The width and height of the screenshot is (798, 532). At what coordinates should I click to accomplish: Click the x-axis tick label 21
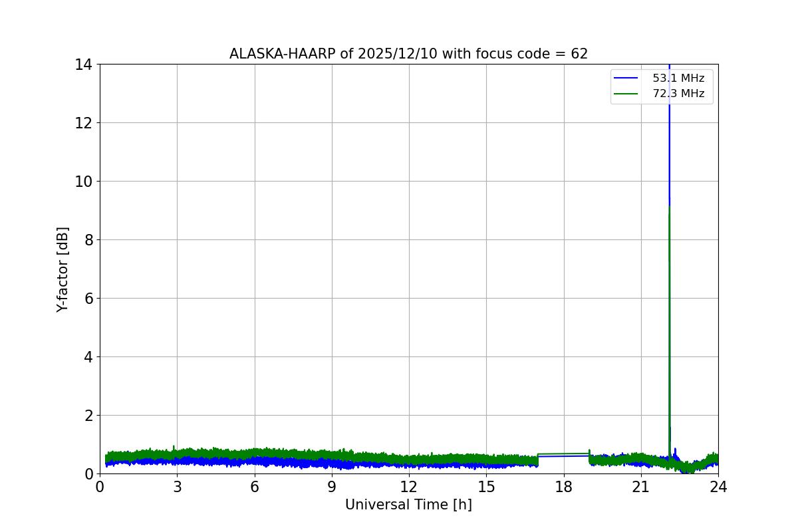641,487
